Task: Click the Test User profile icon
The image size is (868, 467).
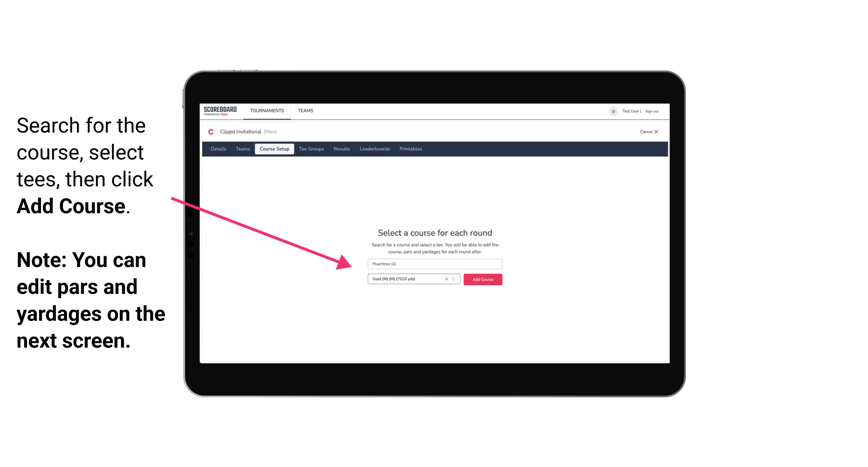Action: 611,111
